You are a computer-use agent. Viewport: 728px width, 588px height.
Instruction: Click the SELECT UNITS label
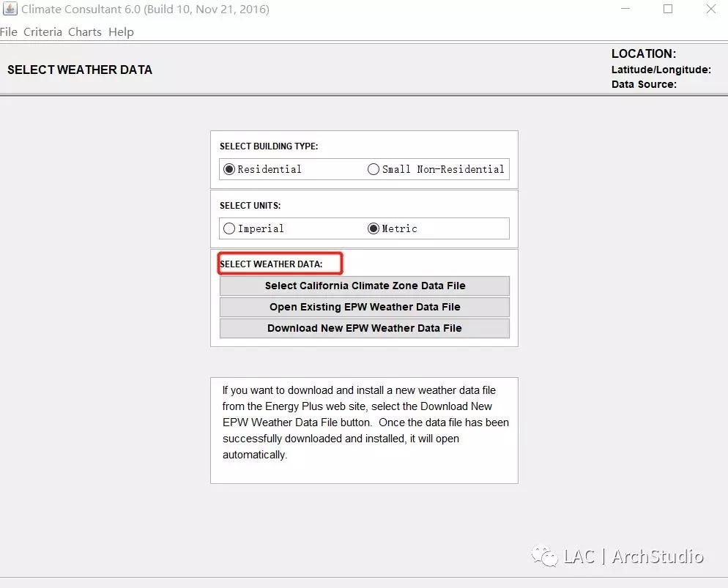tap(250, 206)
